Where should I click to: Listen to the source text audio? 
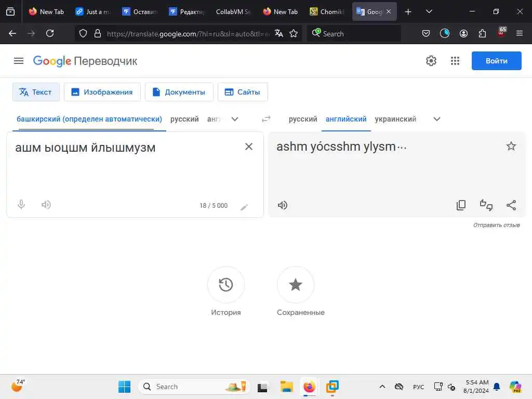46,205
